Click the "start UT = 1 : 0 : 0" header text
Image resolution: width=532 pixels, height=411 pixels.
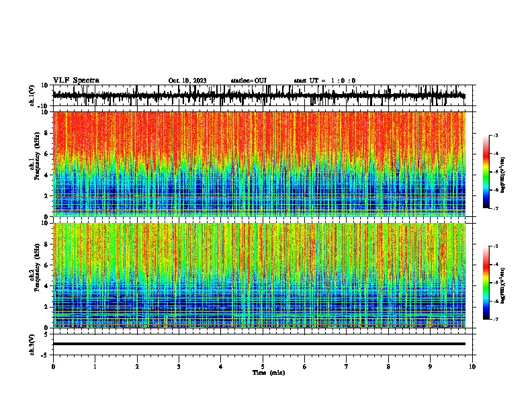pyautogui.click(x=324, y=81)
